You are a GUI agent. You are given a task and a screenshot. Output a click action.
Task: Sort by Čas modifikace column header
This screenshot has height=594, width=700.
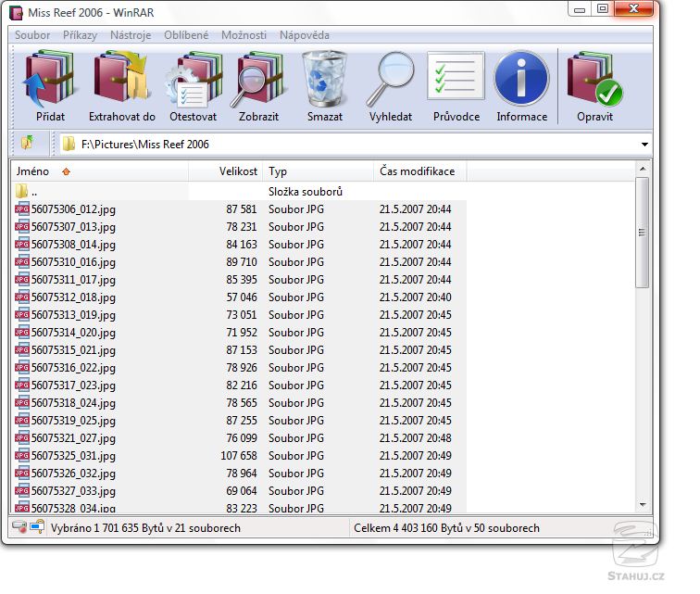(x=420, y=171)
